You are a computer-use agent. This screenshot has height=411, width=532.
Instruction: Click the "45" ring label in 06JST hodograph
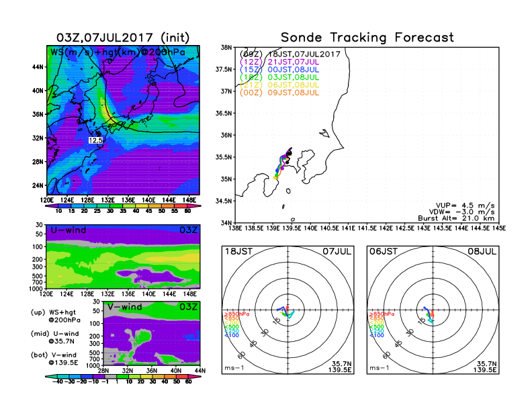[x=398, y=344]
